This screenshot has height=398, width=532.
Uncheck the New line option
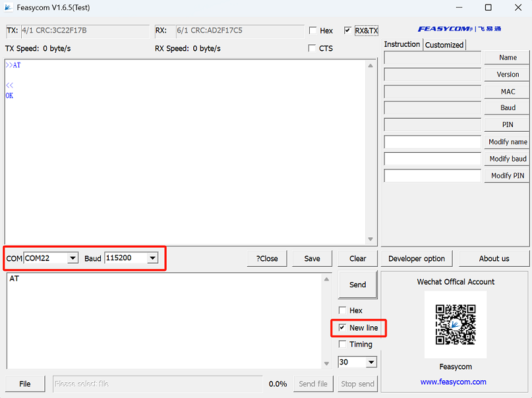(342, 327)
